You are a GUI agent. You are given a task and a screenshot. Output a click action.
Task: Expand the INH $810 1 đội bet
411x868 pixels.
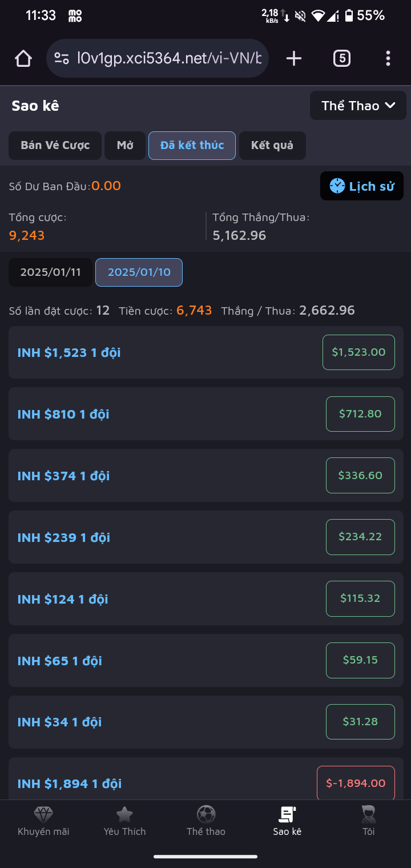(63, 414)
